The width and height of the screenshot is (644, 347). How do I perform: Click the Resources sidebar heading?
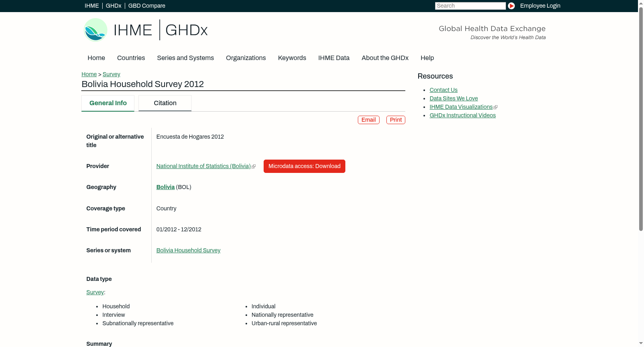(x=435, y=76)
